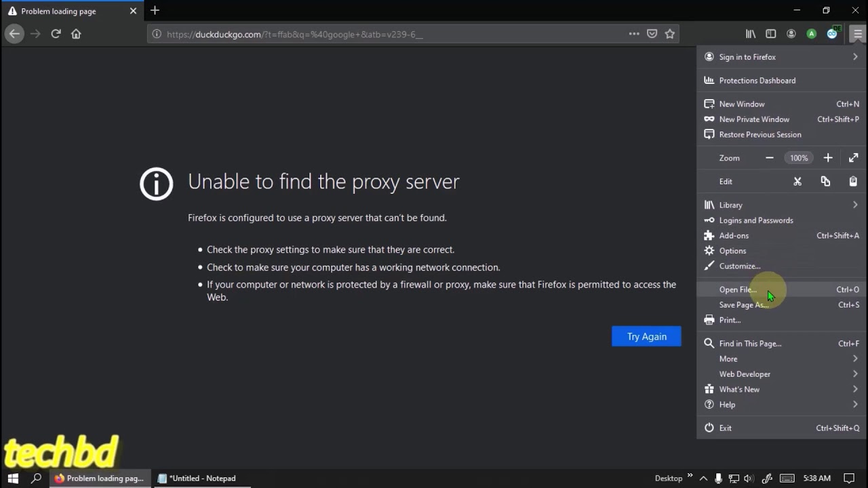This screenshot has width=868, height=488.
Task: Show sidebars using the toolbar sidebar icon
Action: pyautogui.click(x=771, y=34)
